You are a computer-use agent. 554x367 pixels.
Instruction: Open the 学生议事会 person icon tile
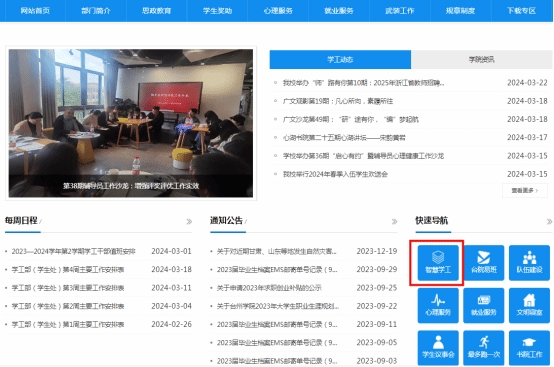coord(438,348)
